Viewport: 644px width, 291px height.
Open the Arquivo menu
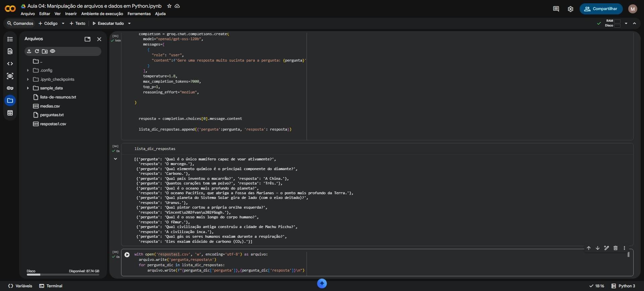28,14
